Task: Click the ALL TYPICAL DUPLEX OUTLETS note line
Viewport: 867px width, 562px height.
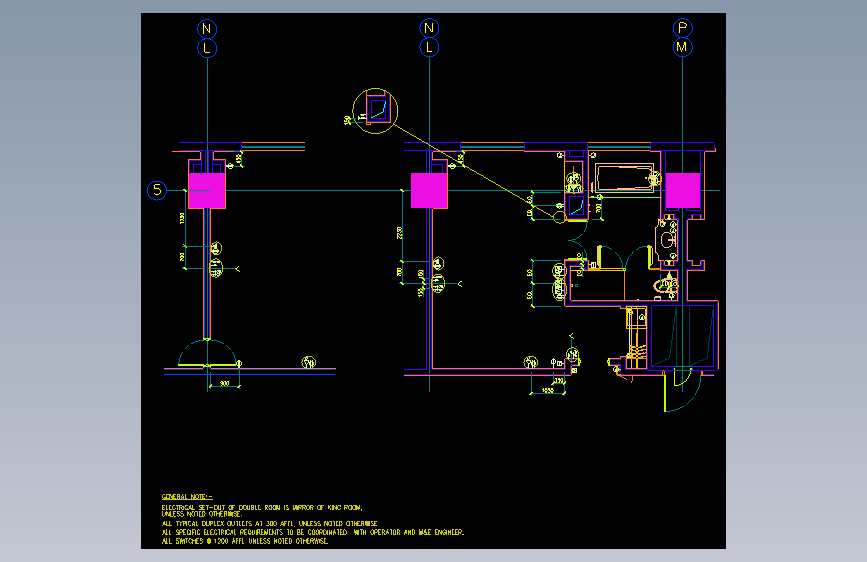Action: pyautogui.click(x=269, y=523)
